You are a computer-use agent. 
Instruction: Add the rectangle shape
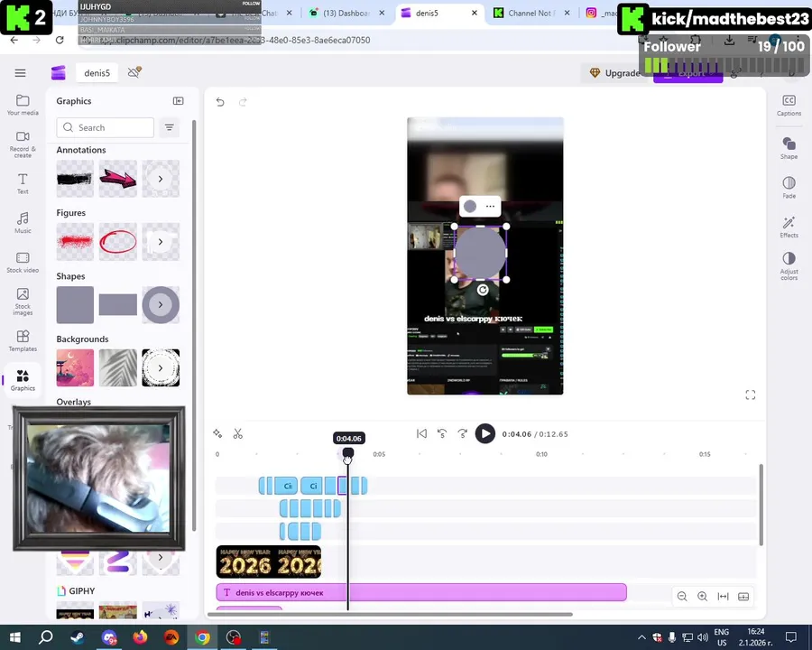click(x=118, y=305)
